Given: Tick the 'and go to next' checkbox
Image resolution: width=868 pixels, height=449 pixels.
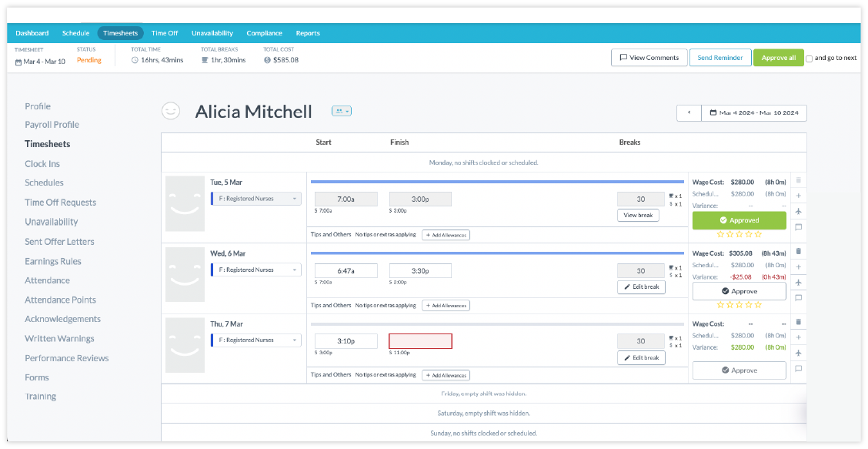Looking at the screenshot, I should pos(809,59).
